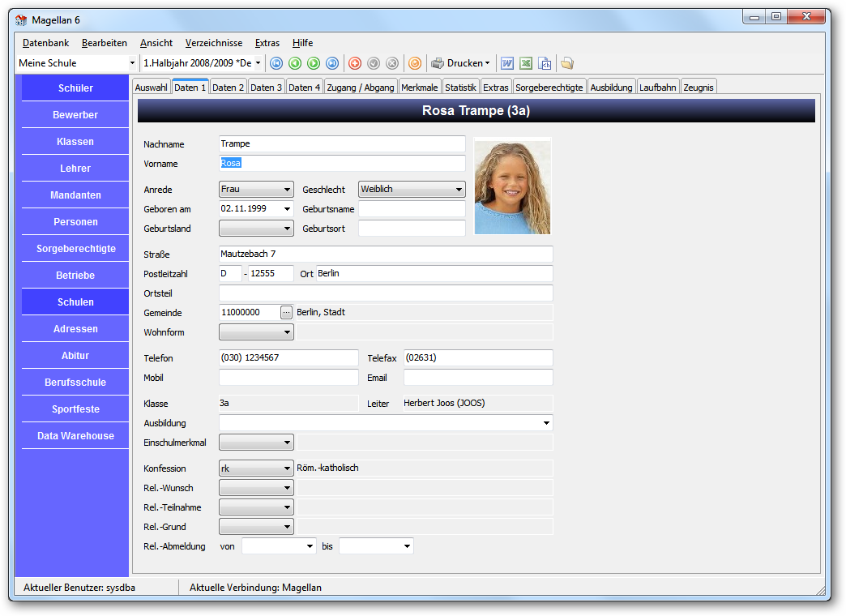Open the Drucken print menu
Viewport: 846px width, 616px height.
click(461, 63)
